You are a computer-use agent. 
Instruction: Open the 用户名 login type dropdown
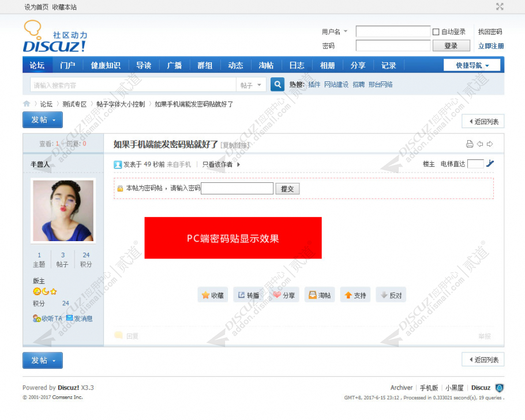point(335,32)
